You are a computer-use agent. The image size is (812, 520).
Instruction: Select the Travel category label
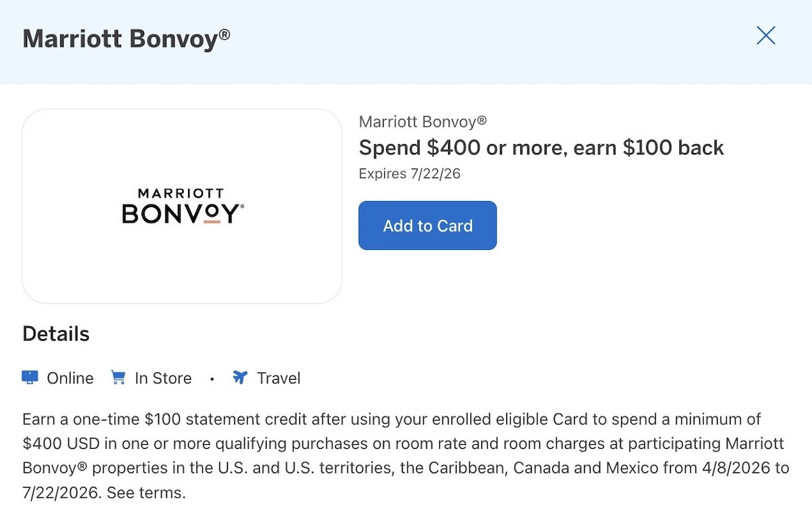pyautogui.click(x=279, y=378)
